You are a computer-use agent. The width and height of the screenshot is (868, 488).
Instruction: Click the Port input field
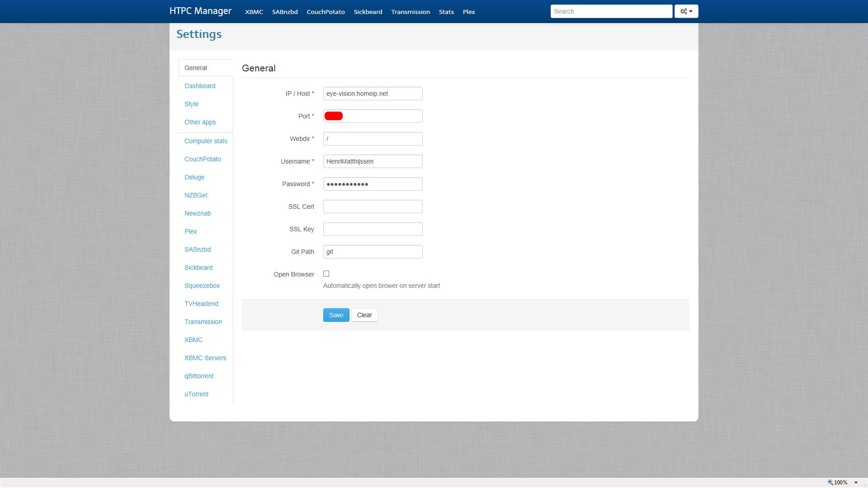[x=373, y=116]
